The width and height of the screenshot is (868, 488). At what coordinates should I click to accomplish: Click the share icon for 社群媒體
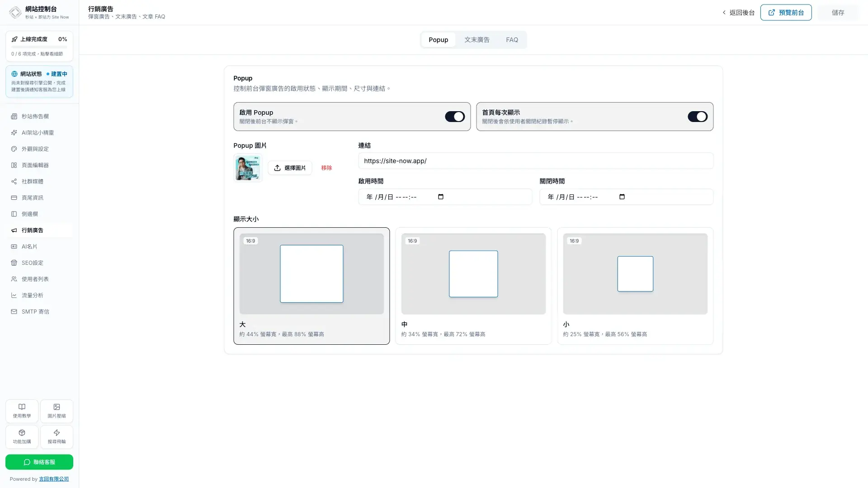click(14, 182)
